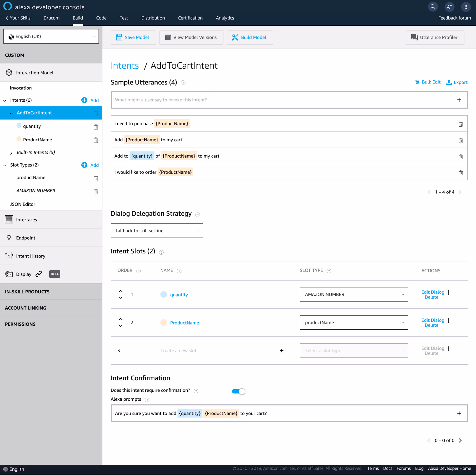Open View Model Versions
This screenshot has width=476, height=475.
point(191,37)
